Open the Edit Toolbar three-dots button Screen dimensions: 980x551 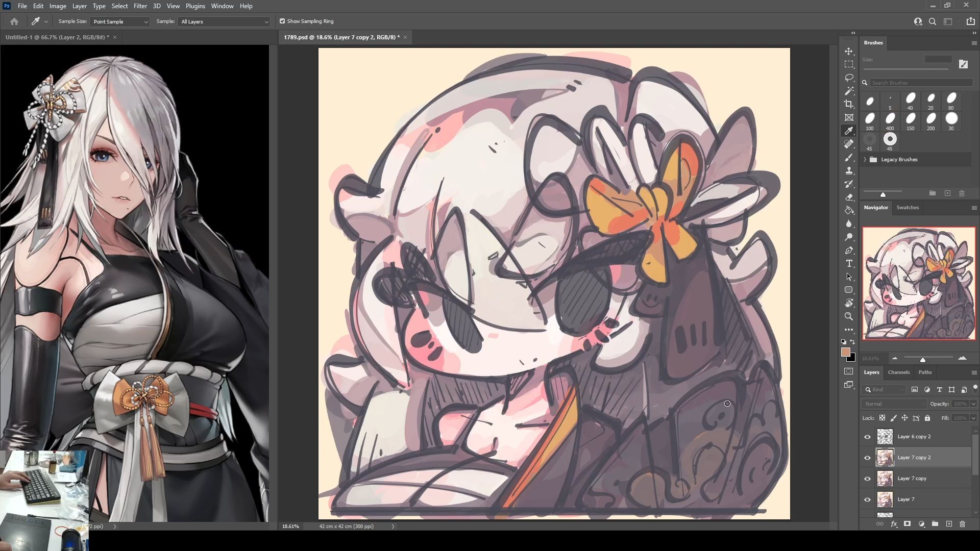[x=849, y=330]
